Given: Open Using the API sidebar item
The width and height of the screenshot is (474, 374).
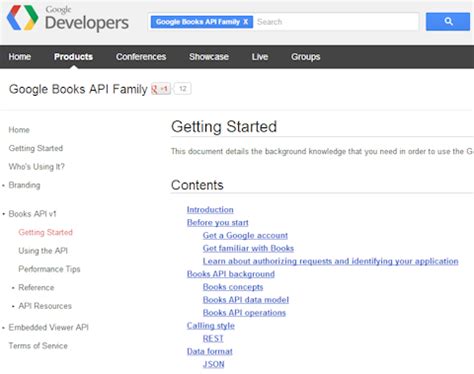Looking at the screenshot, I should click(43, 251).
